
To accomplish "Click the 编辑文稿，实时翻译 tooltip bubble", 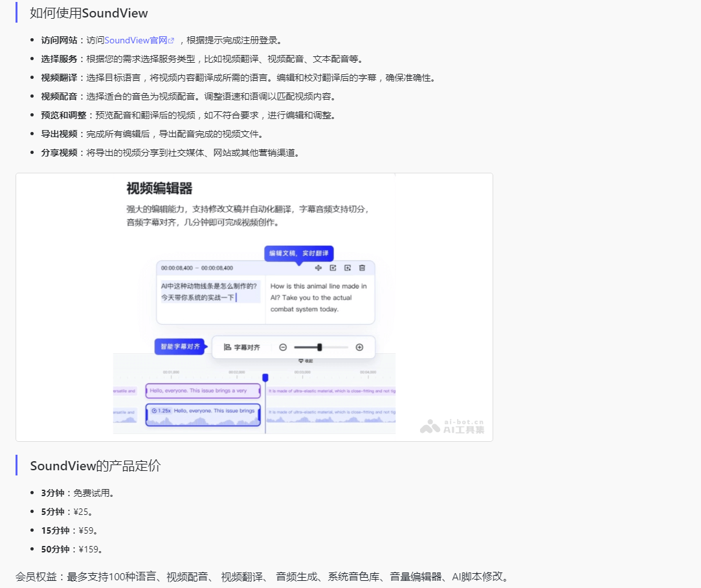I will coord(298,254).
